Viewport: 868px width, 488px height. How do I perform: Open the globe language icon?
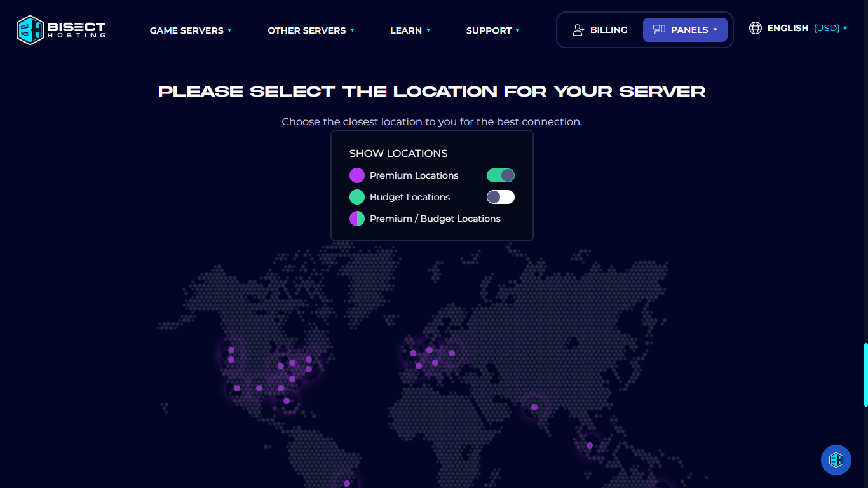click(x=756, y=28)
